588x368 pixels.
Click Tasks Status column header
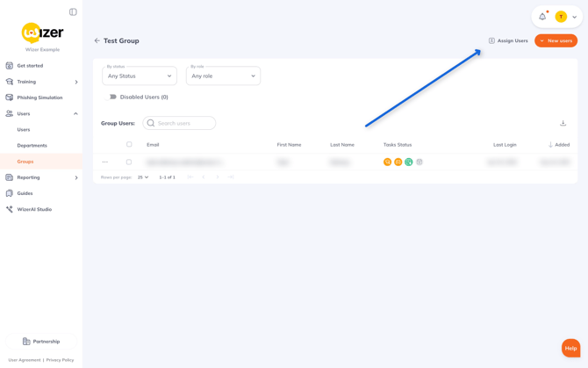(x=398, y=145)
